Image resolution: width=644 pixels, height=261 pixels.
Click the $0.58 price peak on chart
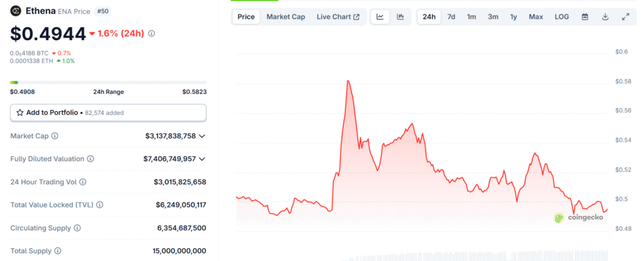click(x=348, y=81)
